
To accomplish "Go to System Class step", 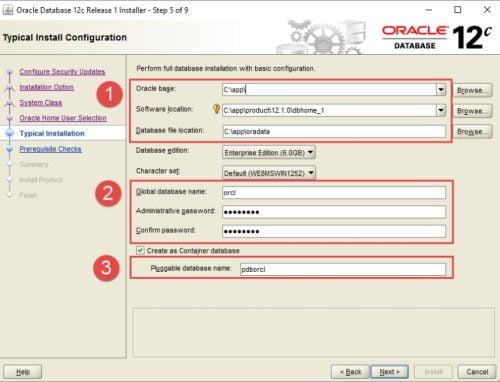I will pos(41,103).
